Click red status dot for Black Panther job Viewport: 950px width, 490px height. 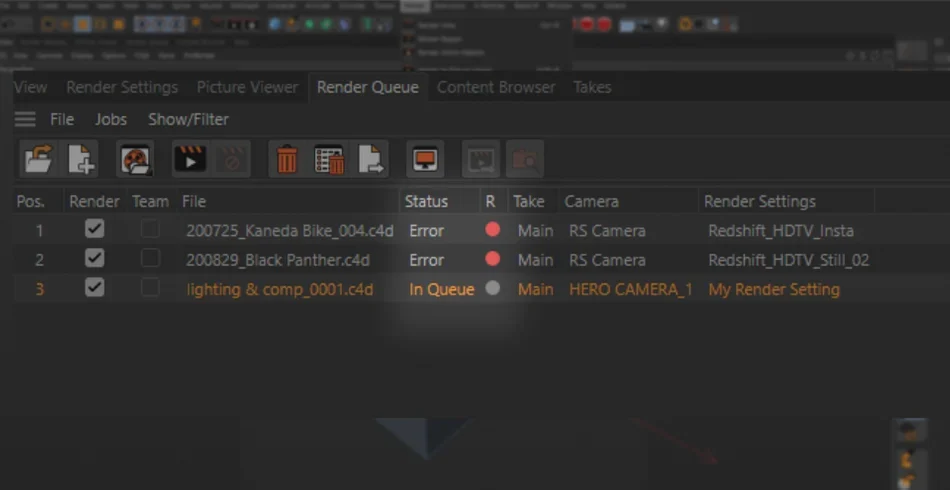point(493,259)
